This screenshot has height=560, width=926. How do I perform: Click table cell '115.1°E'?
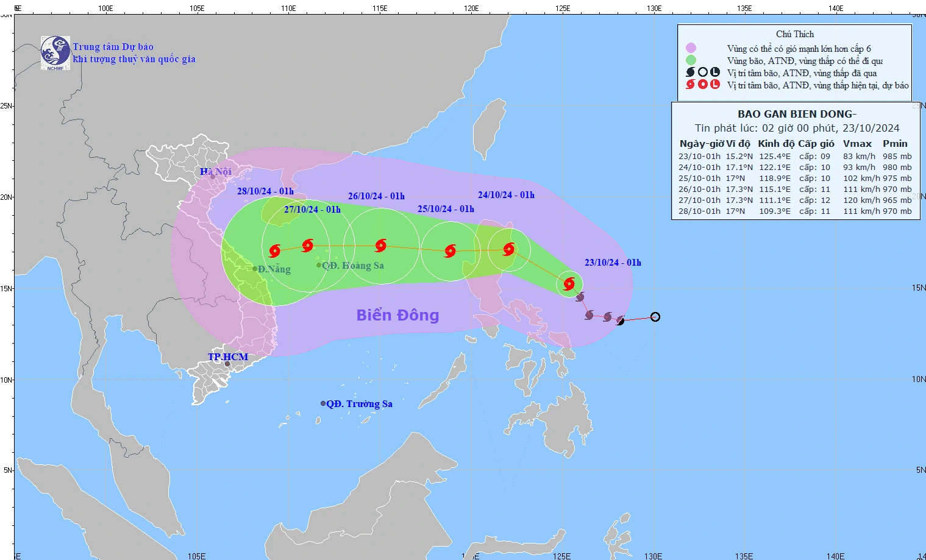pos(775,189)
